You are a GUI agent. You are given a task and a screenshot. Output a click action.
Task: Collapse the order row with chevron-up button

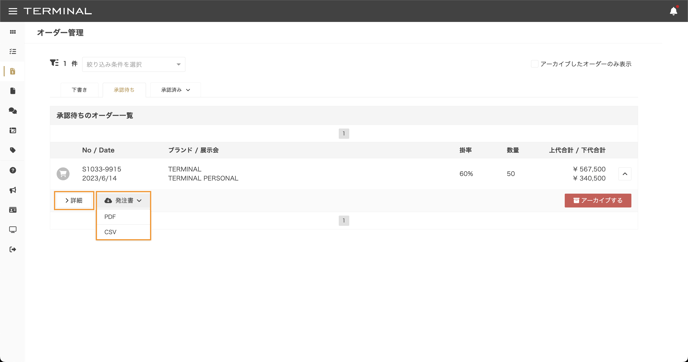click(625, 174)
